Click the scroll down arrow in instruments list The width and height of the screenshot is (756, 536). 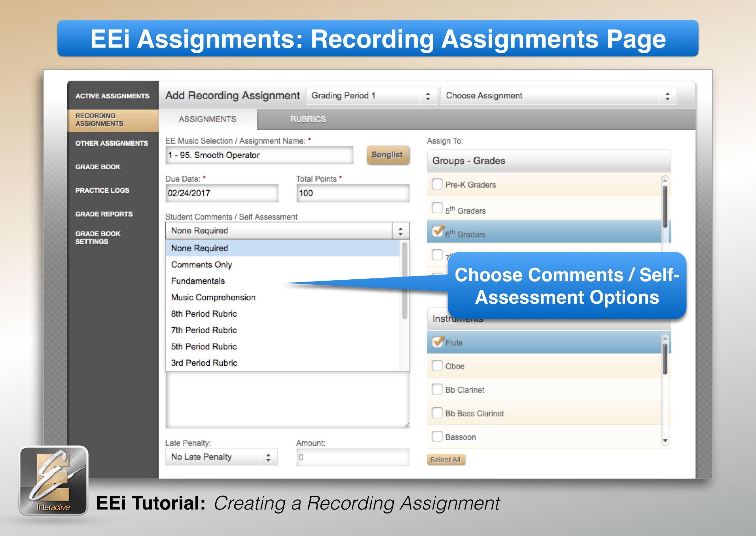click(x=665, y=441)
